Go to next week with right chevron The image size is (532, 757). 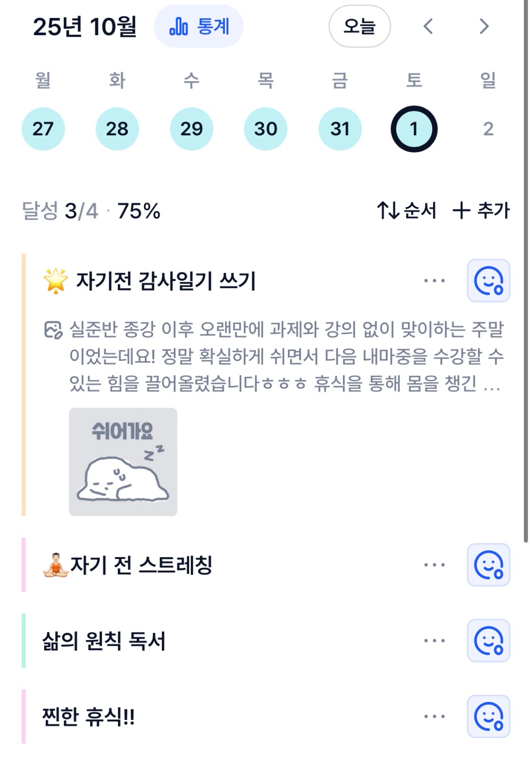point(484,27)
